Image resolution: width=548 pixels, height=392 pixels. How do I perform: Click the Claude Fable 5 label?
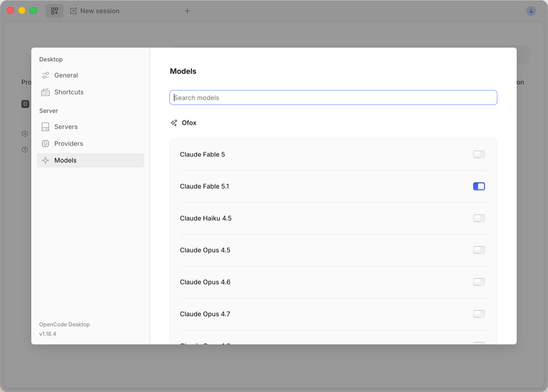[202, 155]
